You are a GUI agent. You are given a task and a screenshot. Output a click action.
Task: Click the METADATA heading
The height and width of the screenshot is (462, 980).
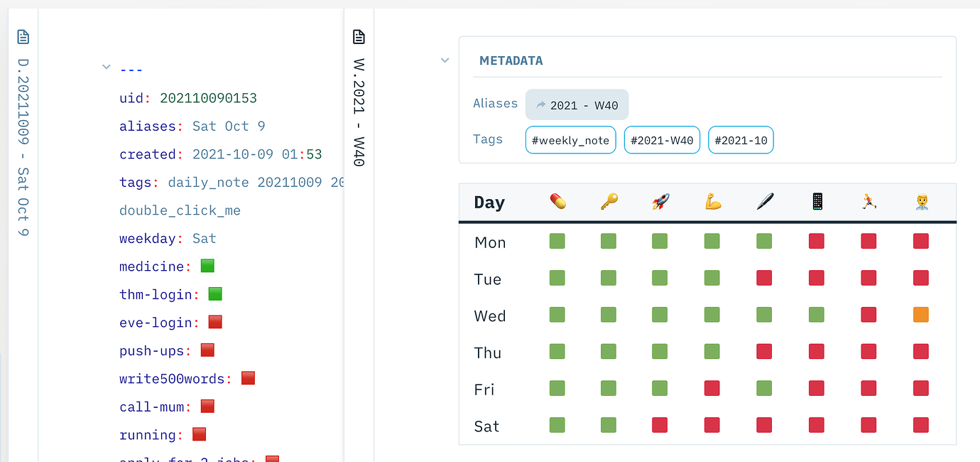click(511, 61)
